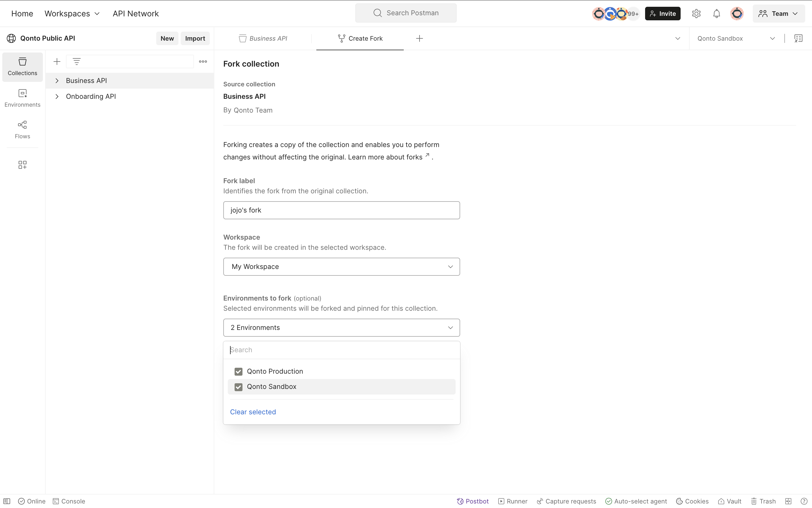The width and height of the screenshot is (812, 508).
Task: Open the notifications bell
Action: coord(716,14)
